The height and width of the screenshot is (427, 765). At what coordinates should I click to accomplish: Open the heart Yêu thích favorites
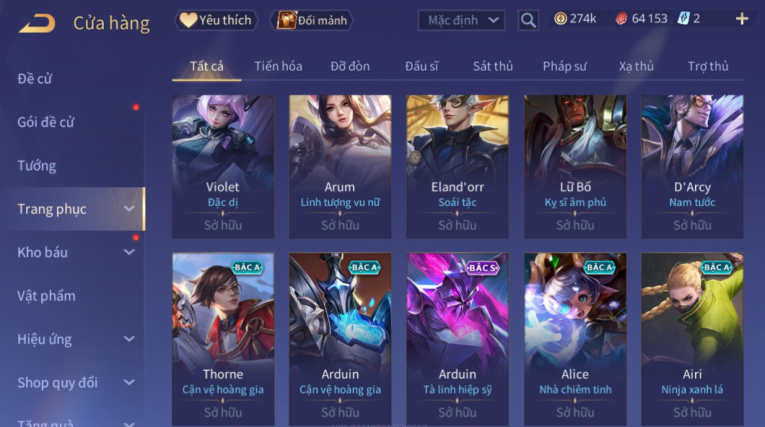pos(215,20)
